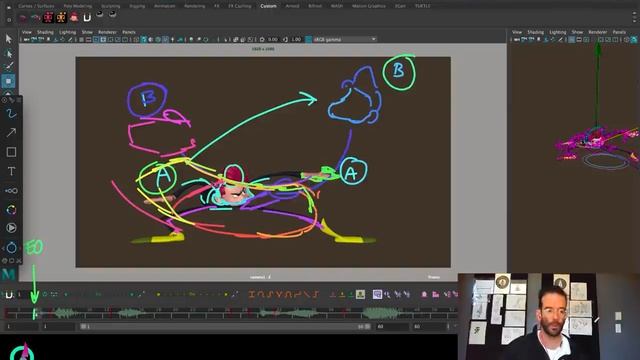Open the Shading menu in the right viewport
Screen dimensions: 640x360
click(x=536, y=32)
